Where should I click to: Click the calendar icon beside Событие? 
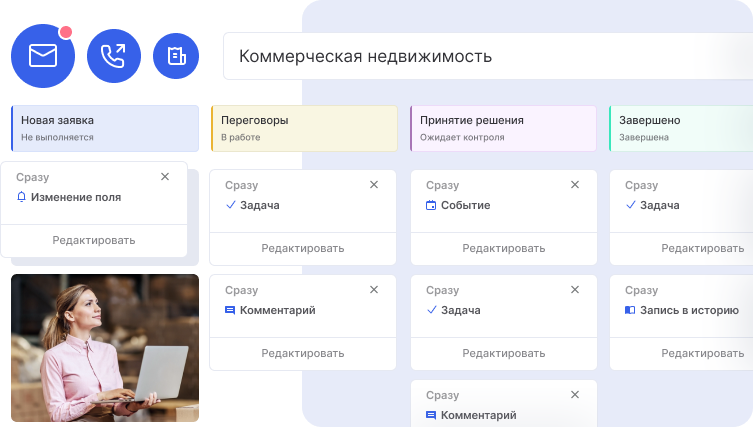(x=431, y=206)
